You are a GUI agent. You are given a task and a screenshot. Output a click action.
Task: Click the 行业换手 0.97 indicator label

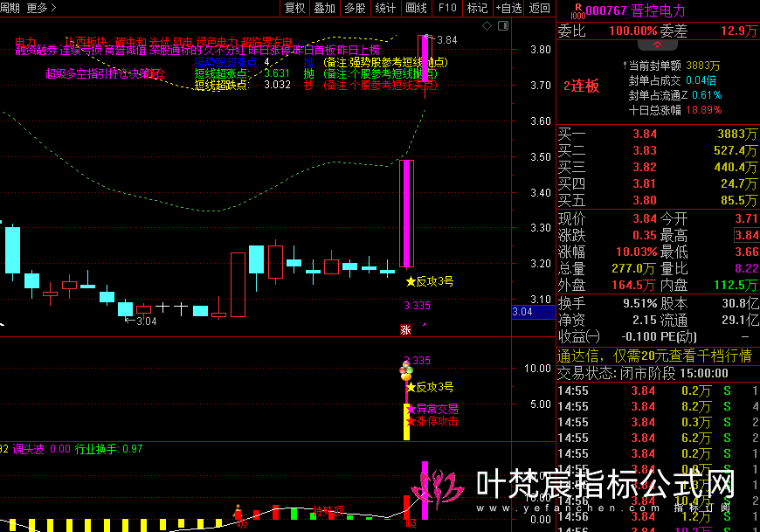click(x=108, y=449)
